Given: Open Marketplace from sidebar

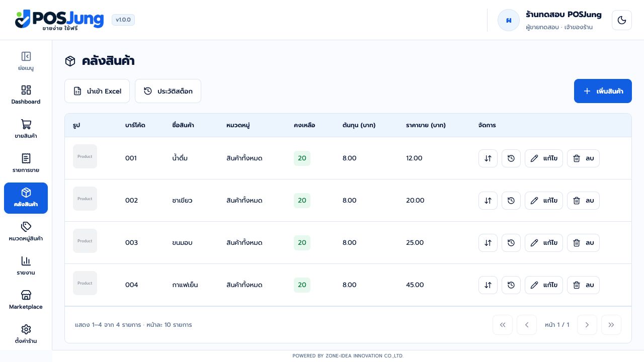Looking at the screenshot, I should (x=26, y=300).
